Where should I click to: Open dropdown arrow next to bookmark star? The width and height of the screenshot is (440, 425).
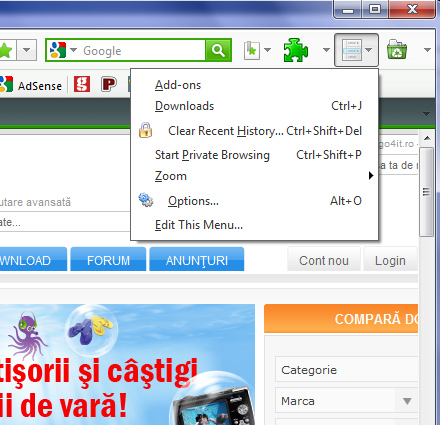tap(27, 50)
